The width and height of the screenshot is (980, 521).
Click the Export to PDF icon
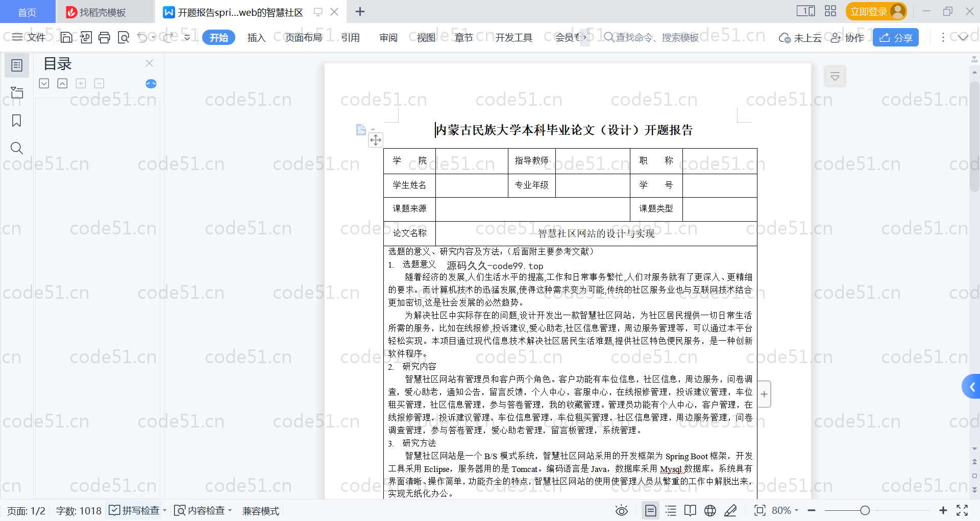coord(86,37)
